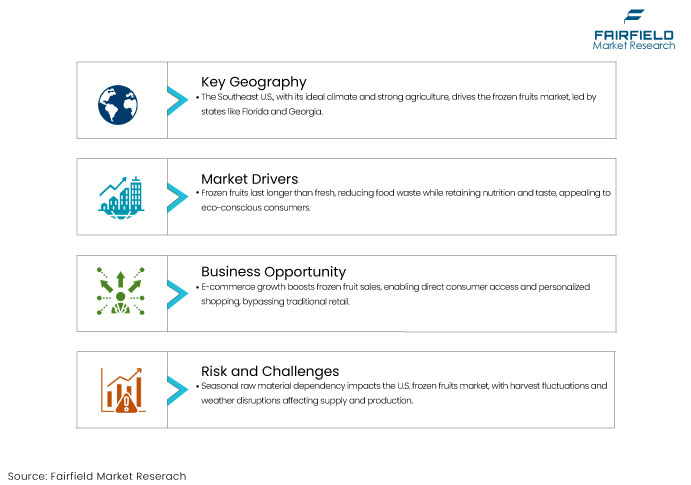Viewport: 691px width, 485px height.
Task: Click the blue globe icon
Action: [x=118, y=105]
